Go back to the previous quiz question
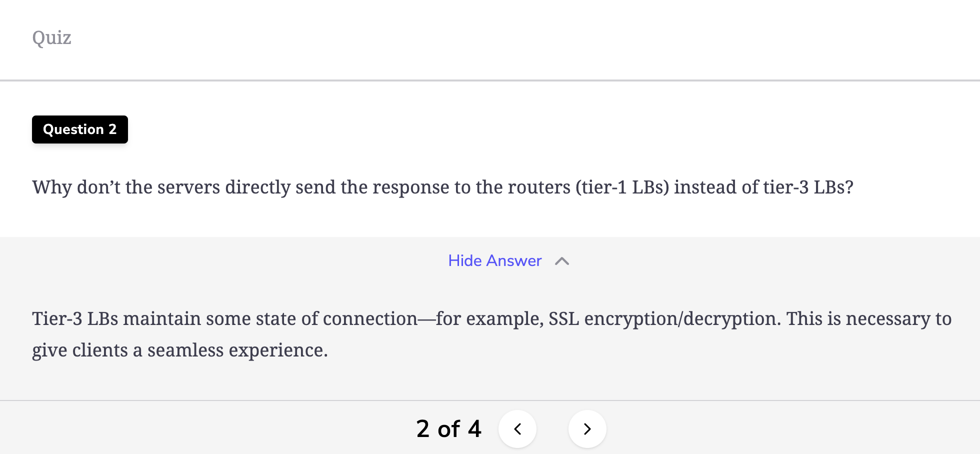This screenshot has width=980, height=454. click(x=517, y=428)
